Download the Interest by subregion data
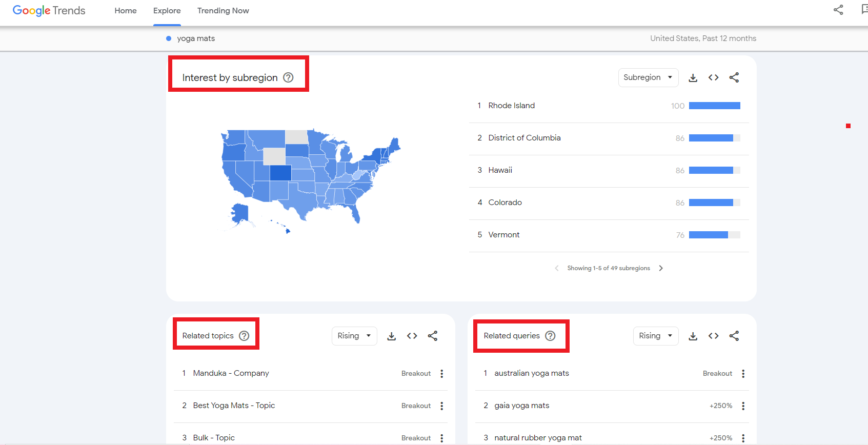The image size is (868, 445). (x=693, y=77)
